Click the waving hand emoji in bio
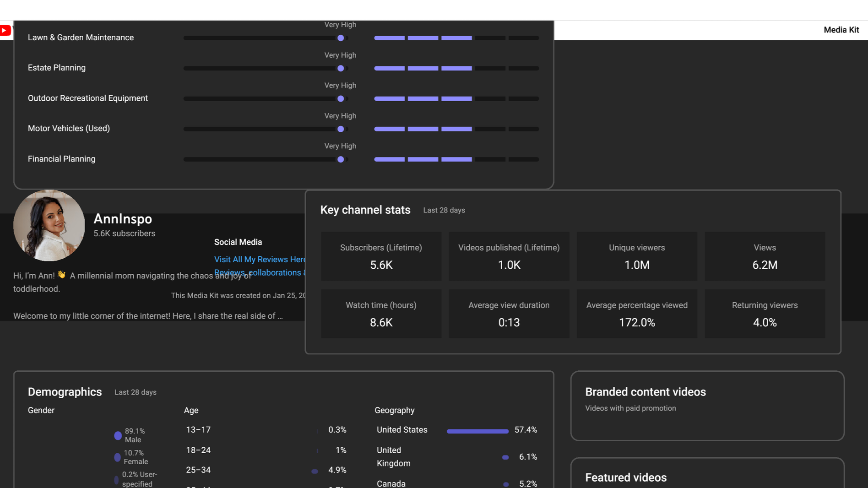This screenshot has width=868, height=488. pos(62,275)
